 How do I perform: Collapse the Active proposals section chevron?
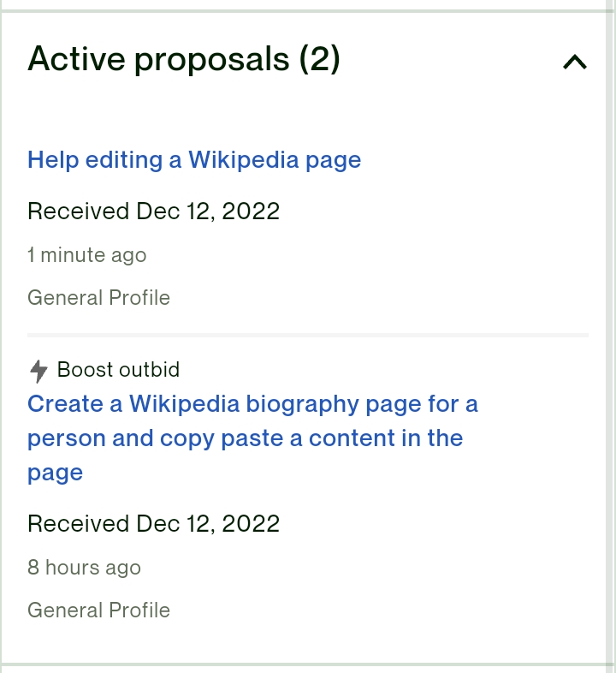point(574,62)
